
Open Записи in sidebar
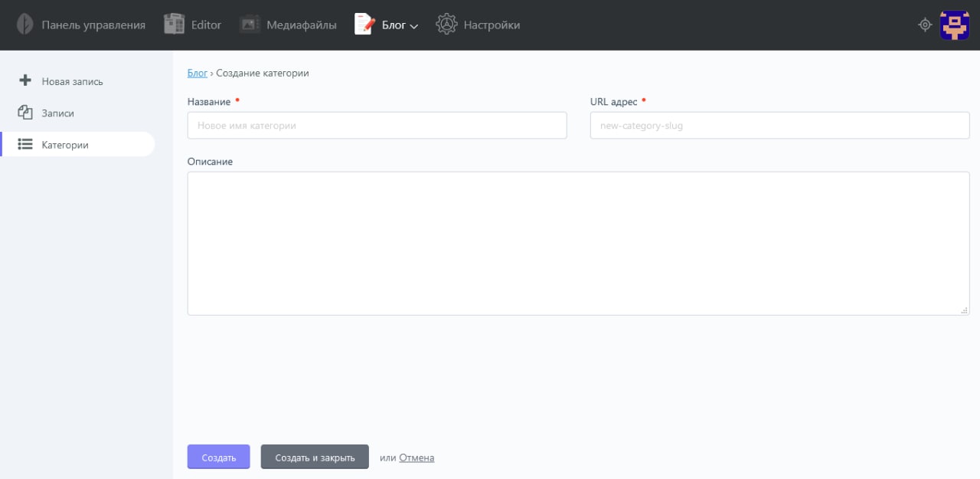click(x=58, y=113)
